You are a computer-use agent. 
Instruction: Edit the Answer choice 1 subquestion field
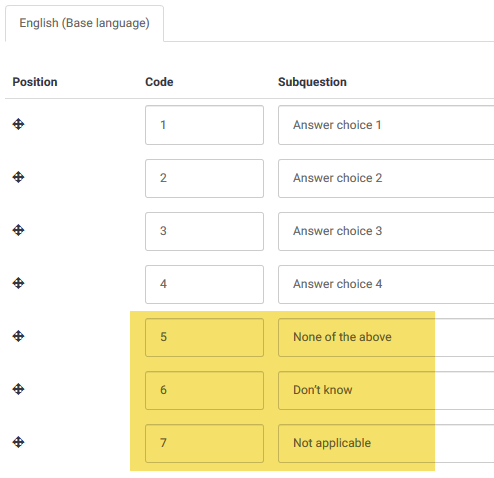[x=386, y=125]
